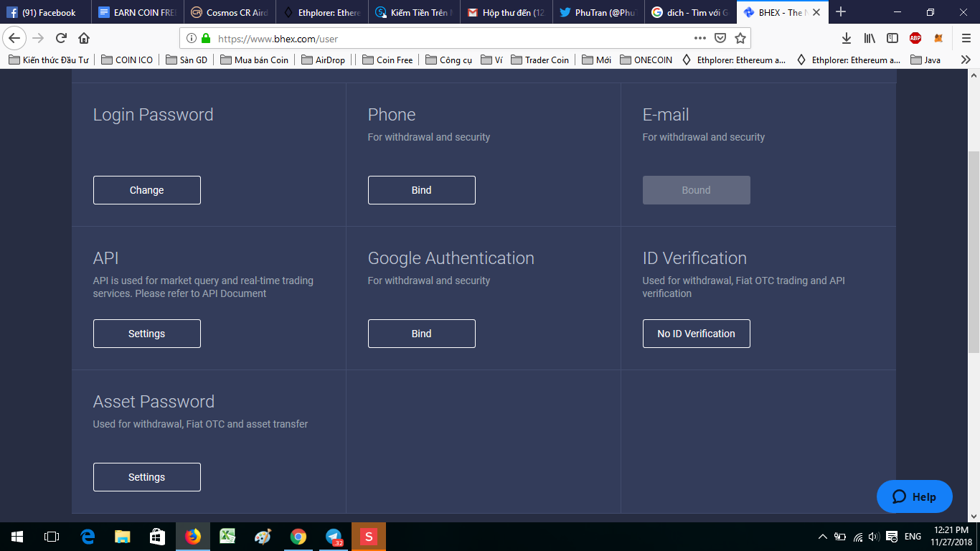The image size is (980, 551).
Task: Click Bind button under Phone
Action: click(x=422, y=190)
